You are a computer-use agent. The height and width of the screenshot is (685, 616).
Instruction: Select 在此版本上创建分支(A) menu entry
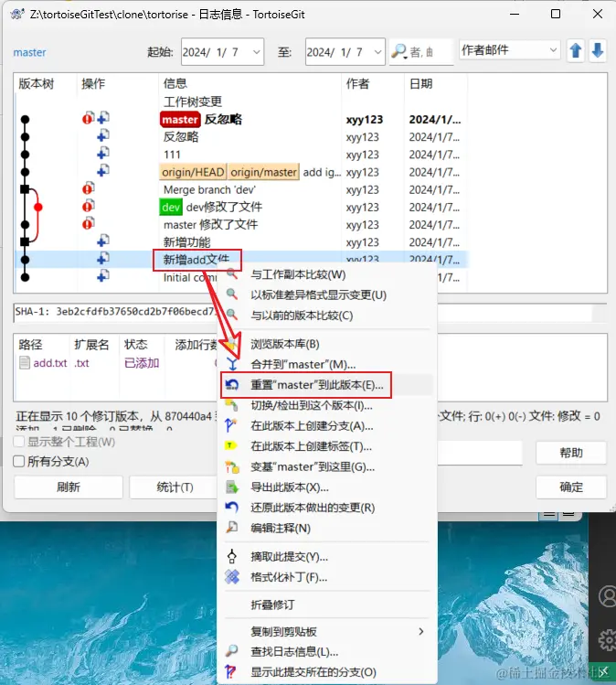click(x=326, y=425)
